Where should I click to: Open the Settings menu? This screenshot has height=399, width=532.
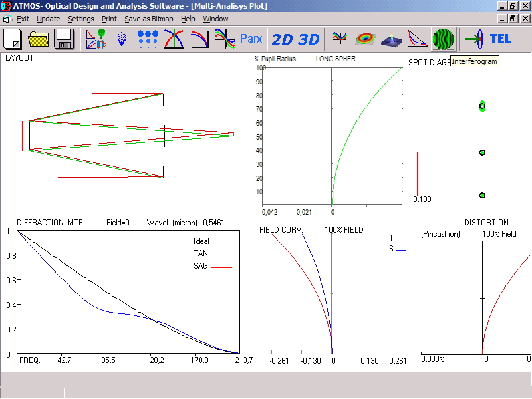coord(81,19)
